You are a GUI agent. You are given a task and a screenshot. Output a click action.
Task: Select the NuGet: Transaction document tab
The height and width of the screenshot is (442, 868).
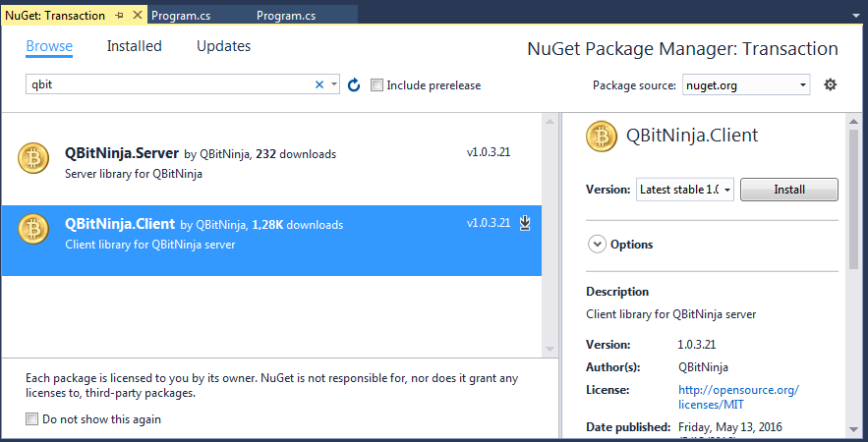tap(55, 16)
